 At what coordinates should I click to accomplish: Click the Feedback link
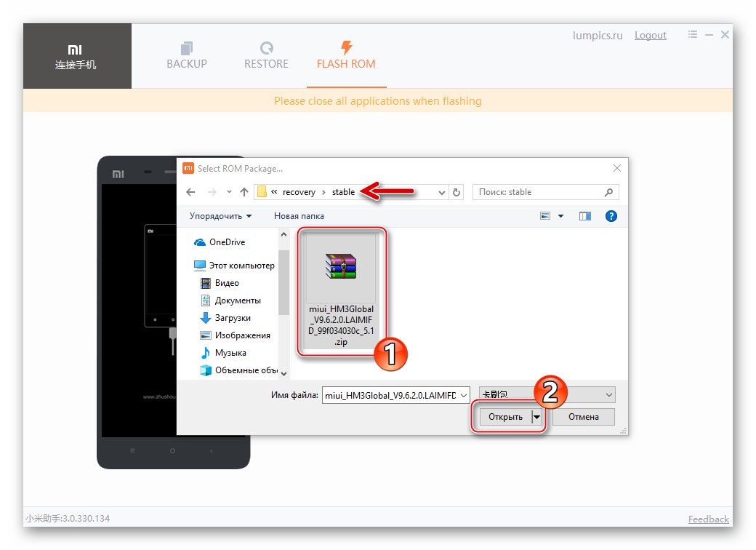tap(708, 519)
